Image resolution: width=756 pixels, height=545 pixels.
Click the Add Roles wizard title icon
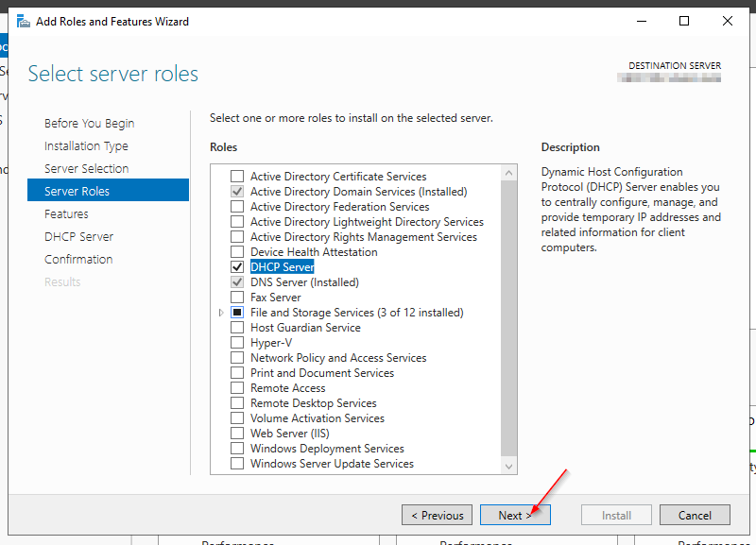(x=23, y=21)
